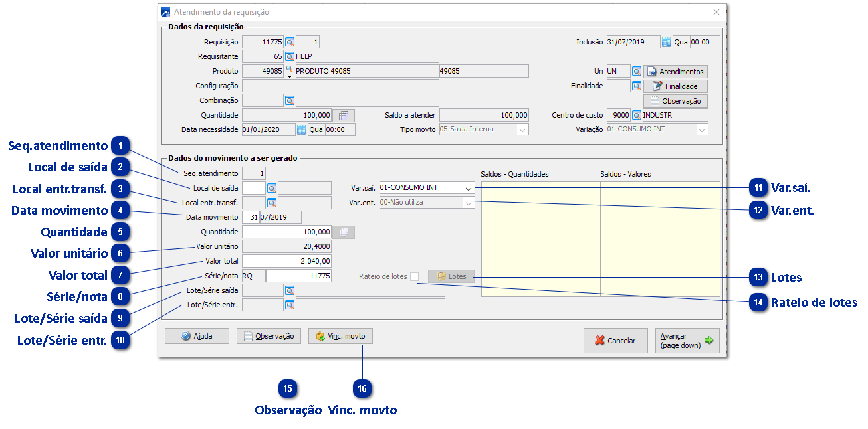The width and height of the screenshot is (868, 429).
Task: Expand the Var.saí. dropdown list
Action: 469,188
